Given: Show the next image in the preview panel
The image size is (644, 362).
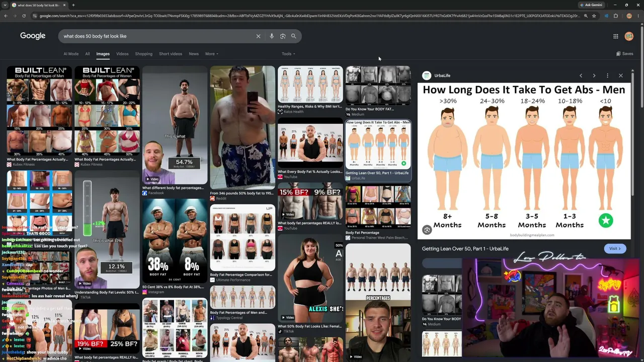Looking at the screenshot, I should [594, 75].
